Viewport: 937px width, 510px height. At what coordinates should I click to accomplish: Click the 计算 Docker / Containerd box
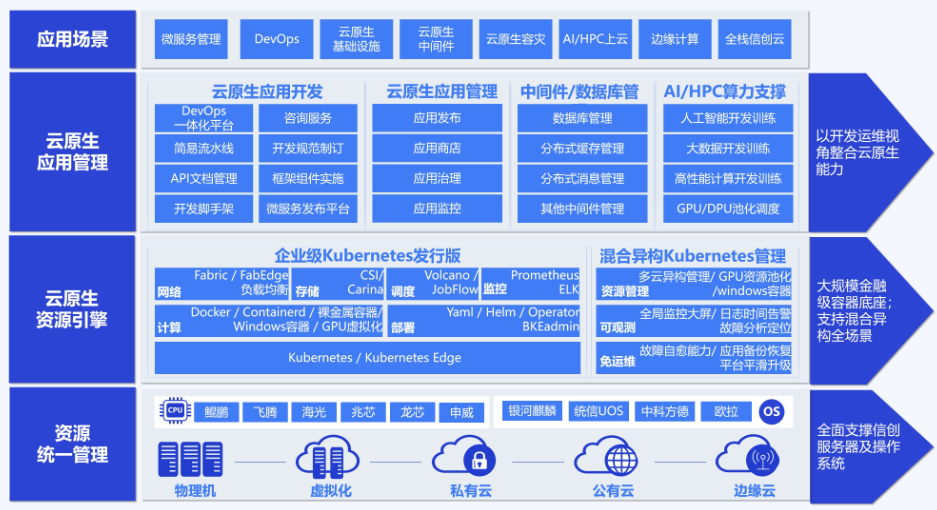click(x=269, y=320)
